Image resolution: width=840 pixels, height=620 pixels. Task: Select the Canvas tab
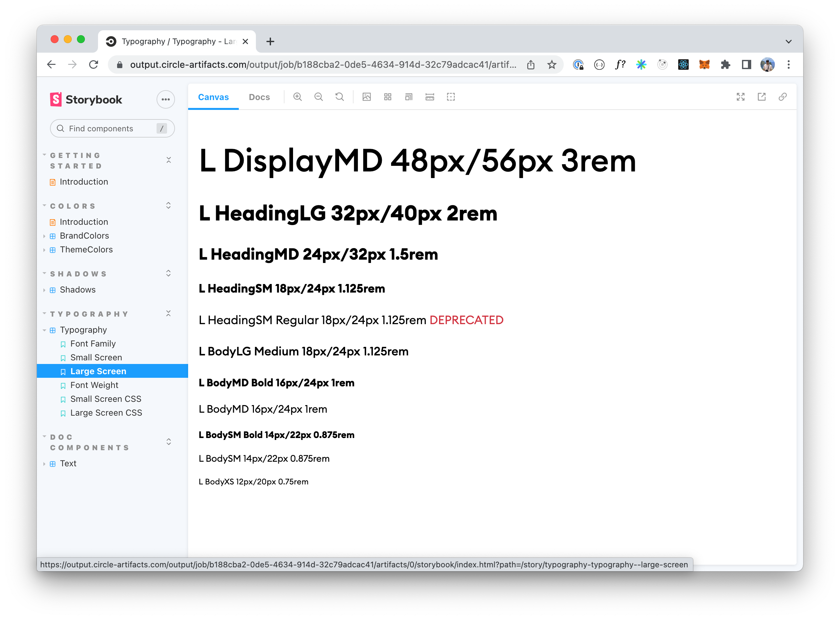[x=213, y=97]
